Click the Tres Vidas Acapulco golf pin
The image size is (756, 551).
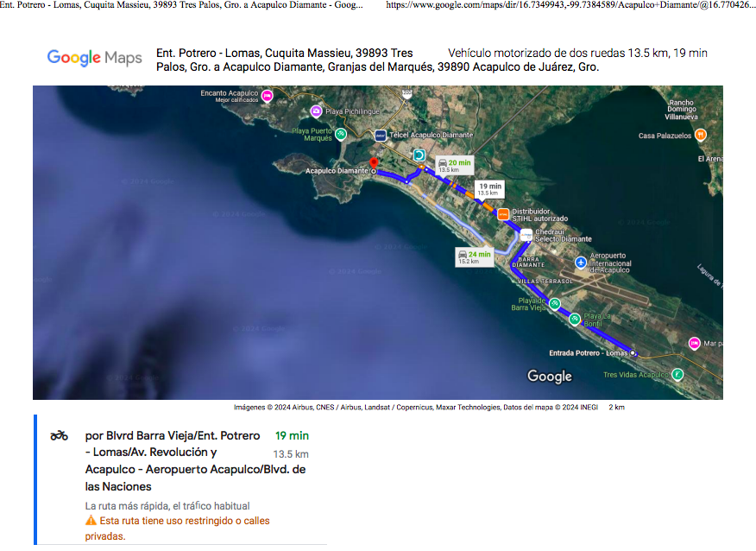coord(677,374)
